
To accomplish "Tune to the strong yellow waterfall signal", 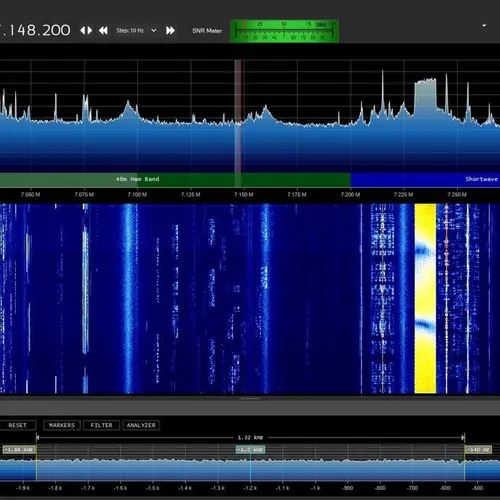I will pos(425,298).
